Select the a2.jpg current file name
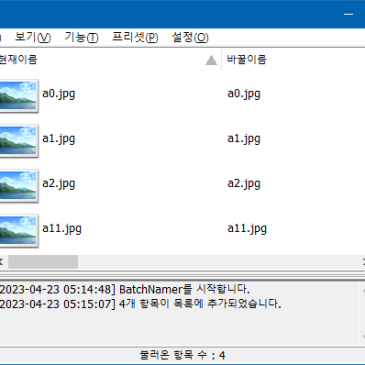Screen dimensions: 365x365 pyautogui.click(x=59, y=184)
